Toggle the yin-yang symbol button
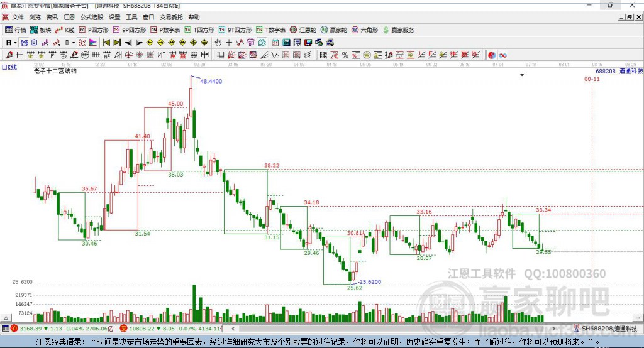The image size is (644, 348). (492, 55)
